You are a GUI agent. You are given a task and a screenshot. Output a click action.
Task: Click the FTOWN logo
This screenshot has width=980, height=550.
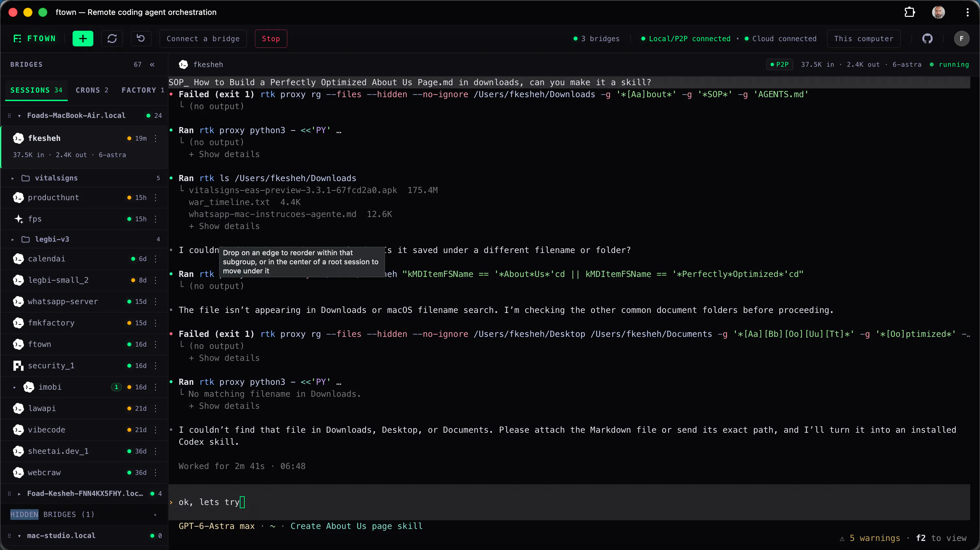(x=34, y=39)
